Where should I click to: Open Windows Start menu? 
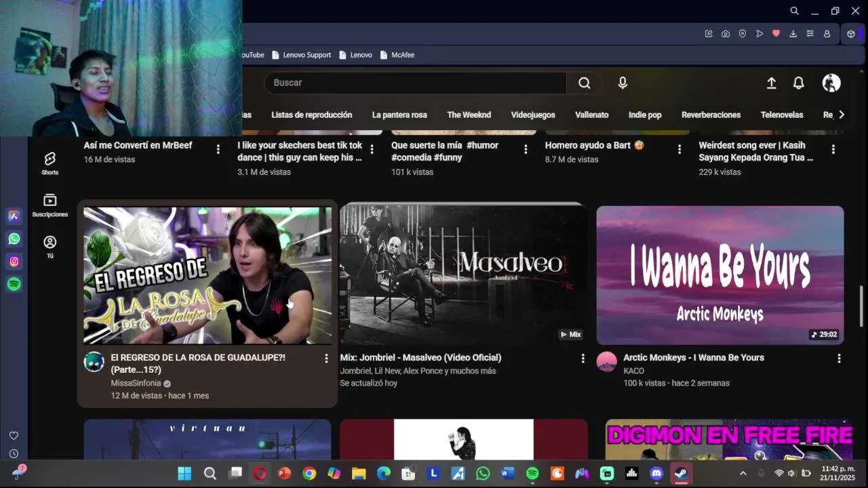point(184,474)
